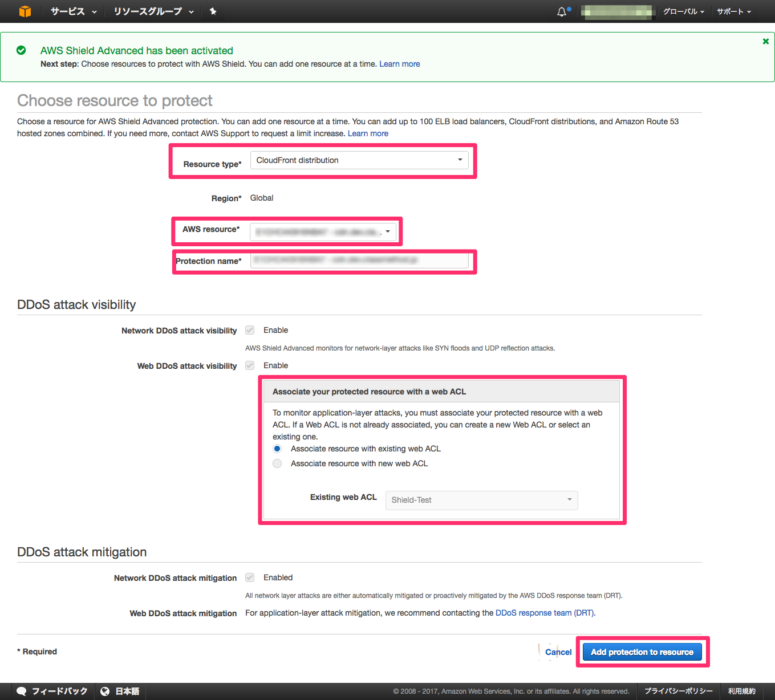Dismiss the activation banner with the X
Screen dimensions: 775x700
[x=765, y=41]
